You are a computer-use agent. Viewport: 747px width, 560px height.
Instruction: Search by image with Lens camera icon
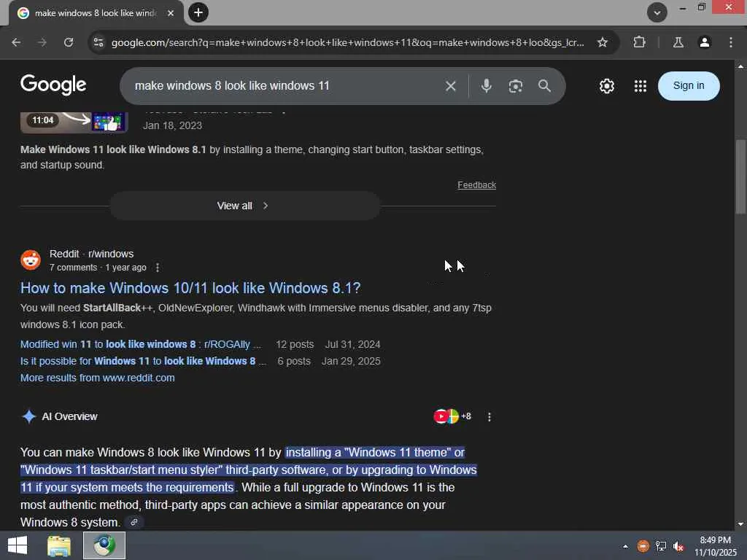pyautogui.click(x=516, y=86)
